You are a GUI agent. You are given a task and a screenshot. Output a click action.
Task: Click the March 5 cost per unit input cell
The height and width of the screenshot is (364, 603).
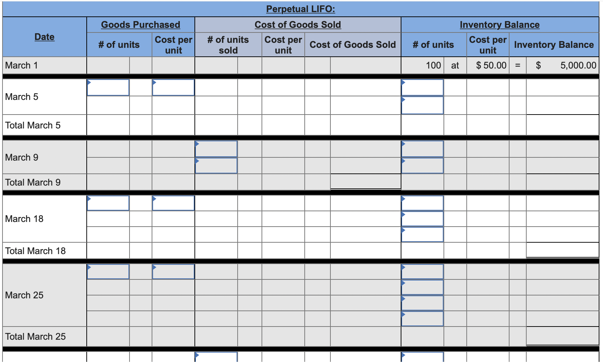(x=173, y=87)
